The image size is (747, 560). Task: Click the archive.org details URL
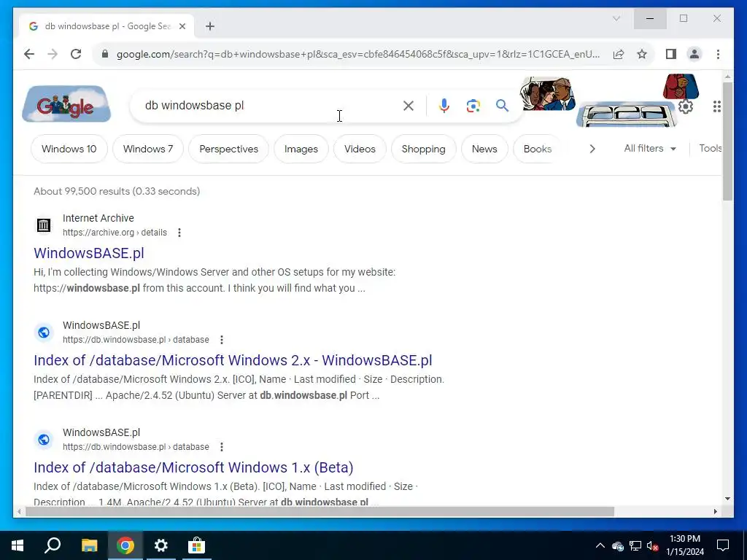115,233
